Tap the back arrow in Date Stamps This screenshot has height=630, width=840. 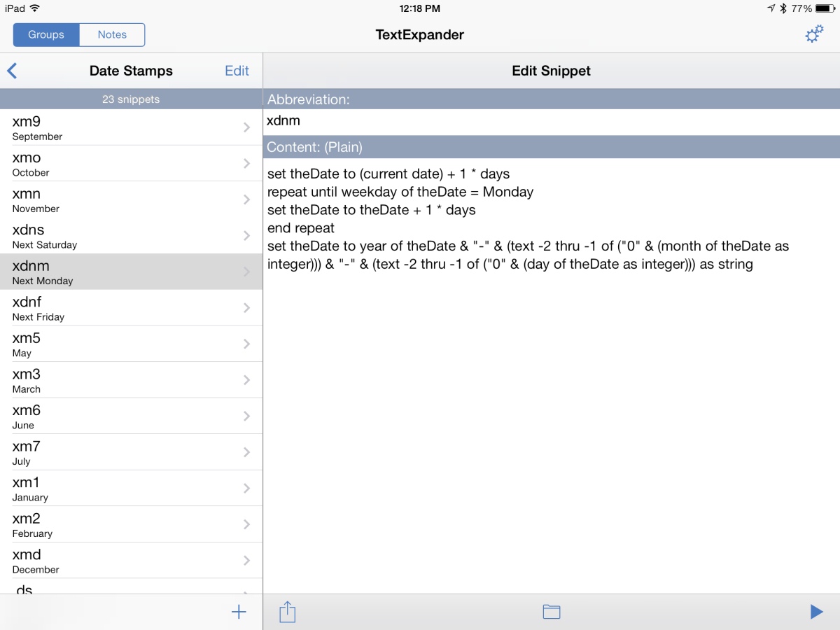click(x=12, y=71)
